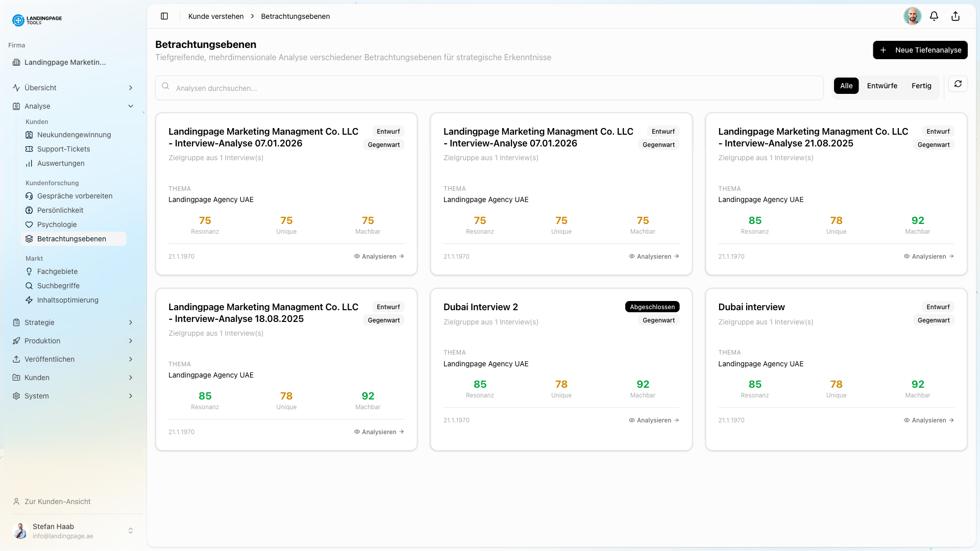
Task: Click the notification bell
Action: coord(934,16)
